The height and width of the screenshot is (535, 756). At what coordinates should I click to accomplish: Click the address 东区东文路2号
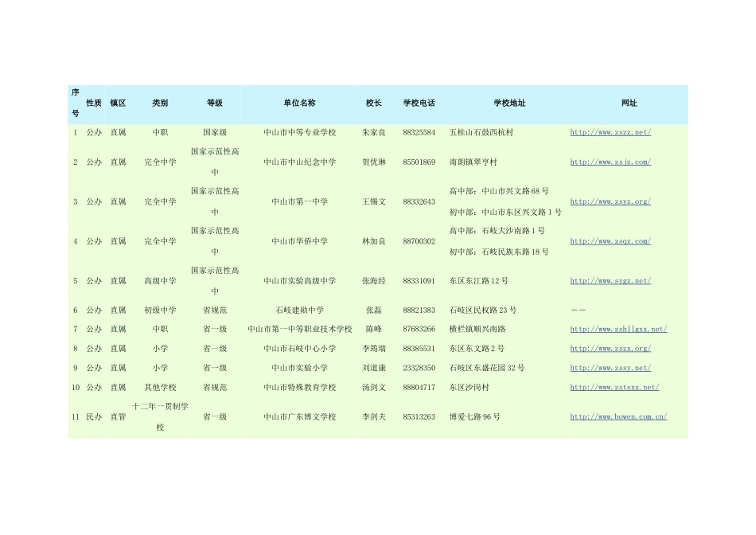[x=477, y=348]
